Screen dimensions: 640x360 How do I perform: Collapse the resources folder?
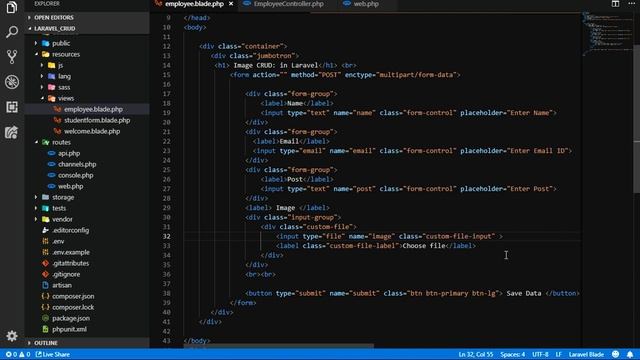(66, 54)
